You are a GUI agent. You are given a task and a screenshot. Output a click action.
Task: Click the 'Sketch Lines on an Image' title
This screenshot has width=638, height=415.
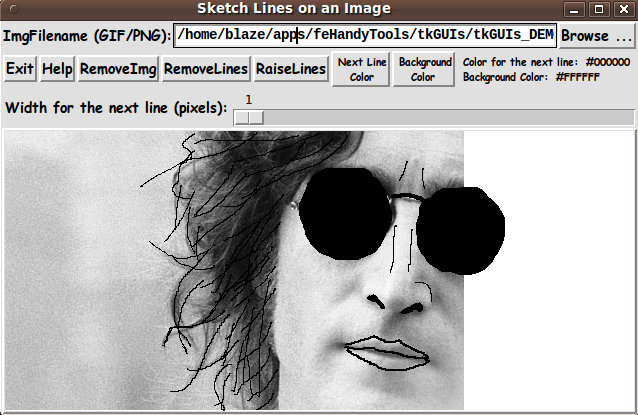point(294,9)
